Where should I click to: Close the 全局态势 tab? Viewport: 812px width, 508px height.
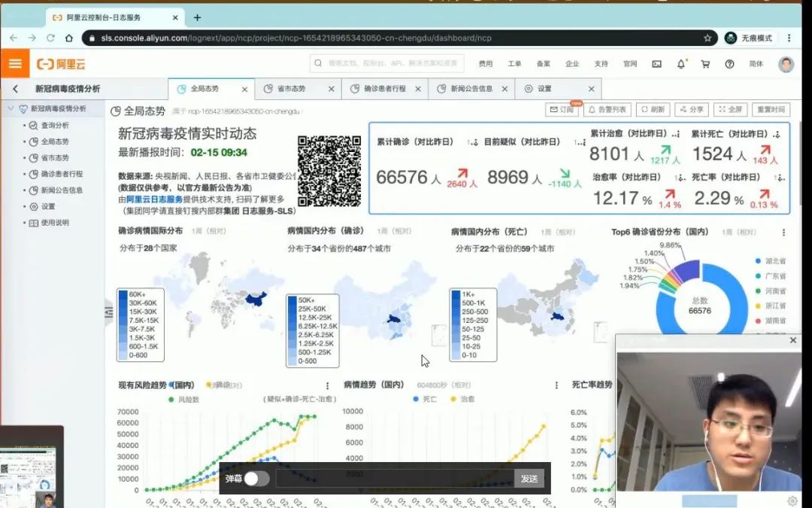[x=244, y=89]
